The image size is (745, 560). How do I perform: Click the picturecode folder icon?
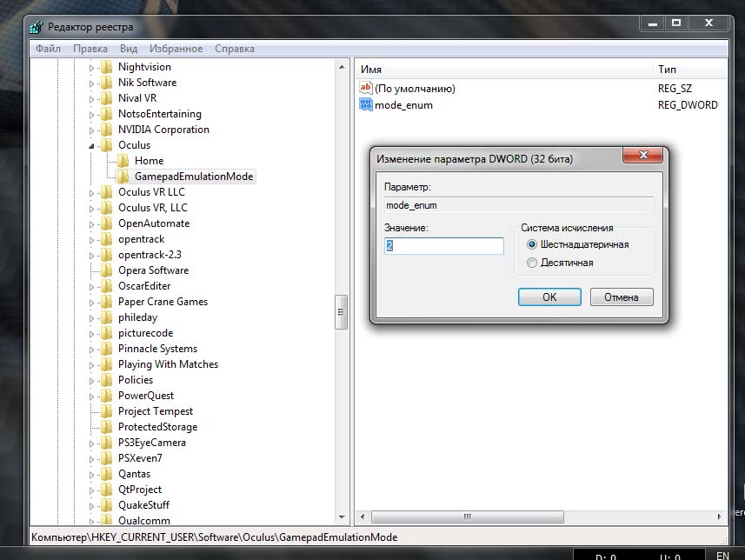108,333
